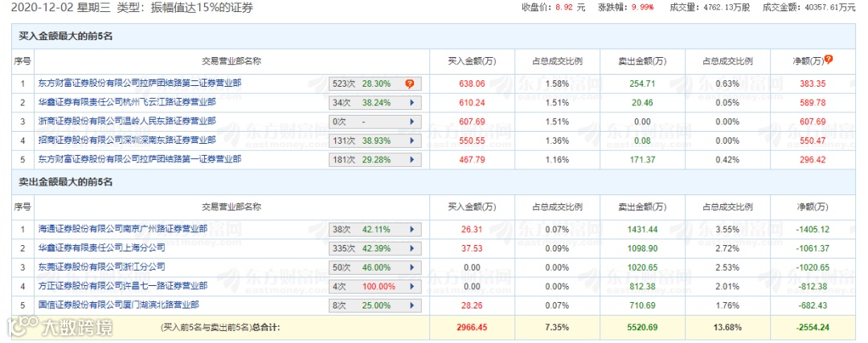Click total buy amount 2966.45
The width and height of the screenshot is (868, 343).
pyautogui.click(x=473, y=328)
